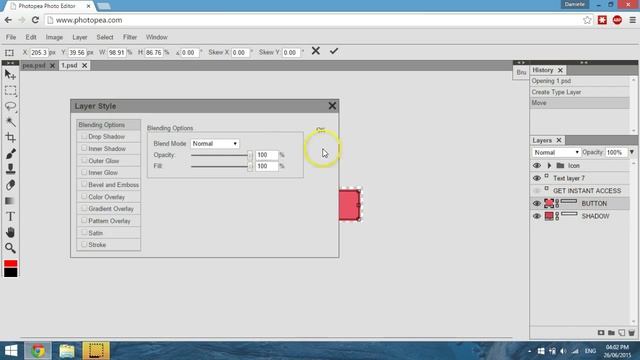Enable Drop Shadow checkbox

(x=84, y=136)
